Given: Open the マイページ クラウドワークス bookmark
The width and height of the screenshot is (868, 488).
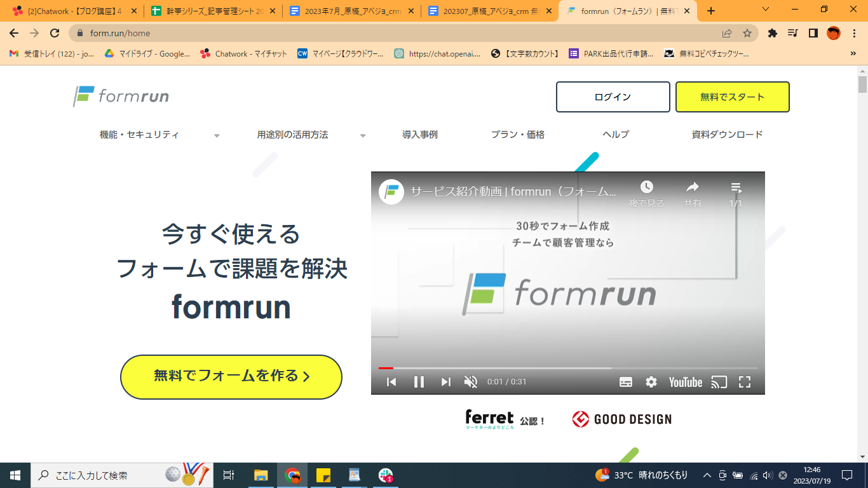Looking at the screenshot, I should point(341,54).
